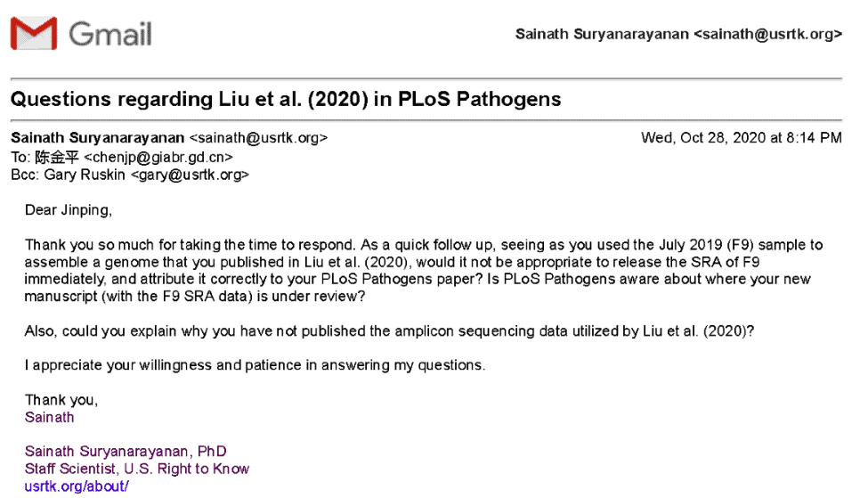This screenshot has height=498, width=868.
Task: Open the usrtk.org/about/ link
Action: (x=77, y=486)
